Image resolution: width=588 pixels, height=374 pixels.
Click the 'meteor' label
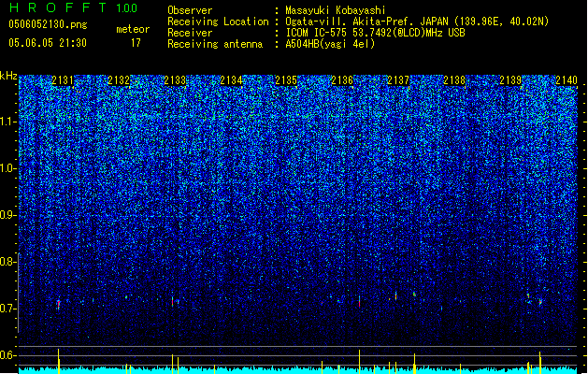pos(133,29)
